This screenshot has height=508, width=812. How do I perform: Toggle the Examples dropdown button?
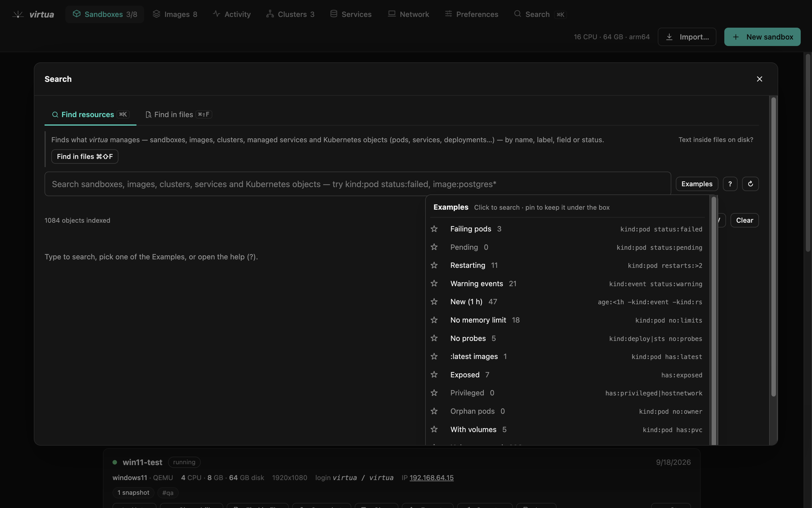pyautogui.click(x=697, y=184)
